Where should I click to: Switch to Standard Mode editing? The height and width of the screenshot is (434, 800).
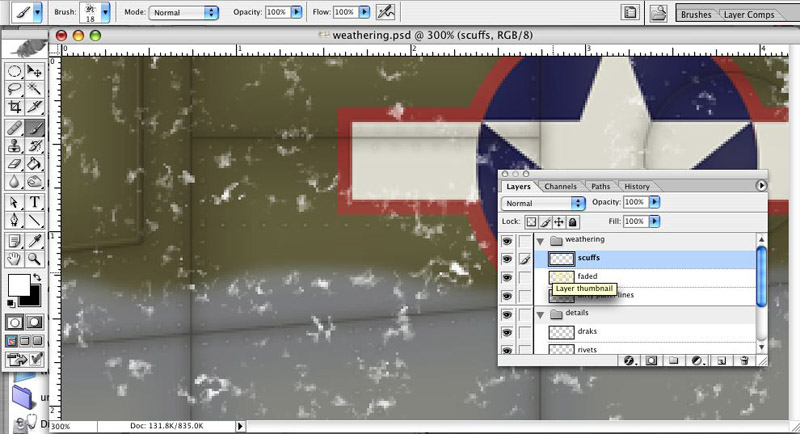(x=15, y=322)
